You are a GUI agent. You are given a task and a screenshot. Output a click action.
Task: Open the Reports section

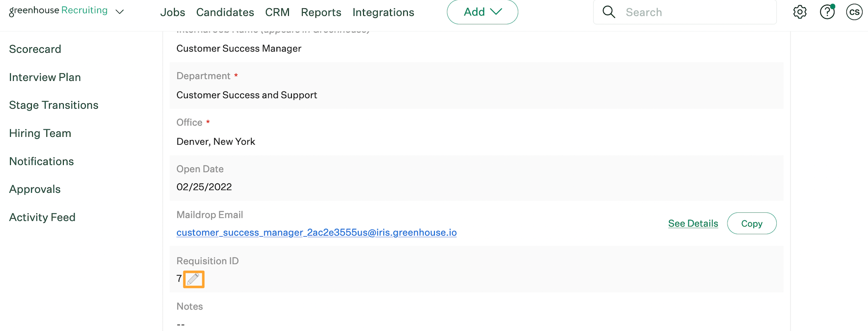321,12
